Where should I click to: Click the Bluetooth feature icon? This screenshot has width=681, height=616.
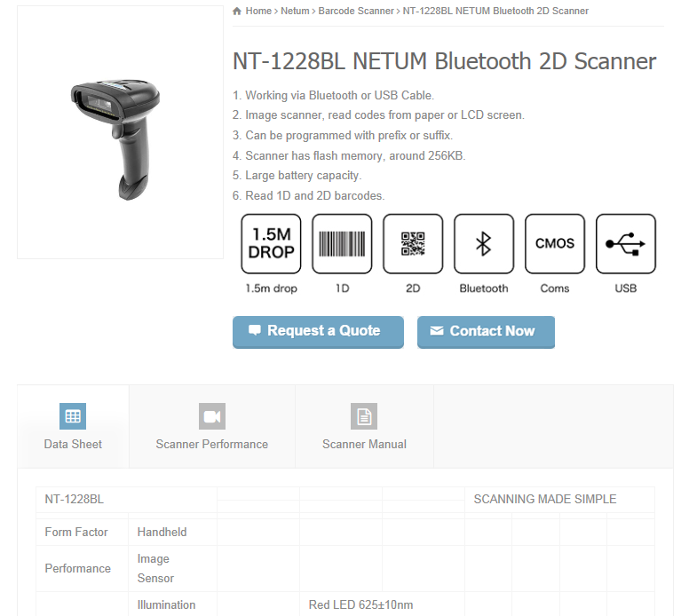[484, 243]
